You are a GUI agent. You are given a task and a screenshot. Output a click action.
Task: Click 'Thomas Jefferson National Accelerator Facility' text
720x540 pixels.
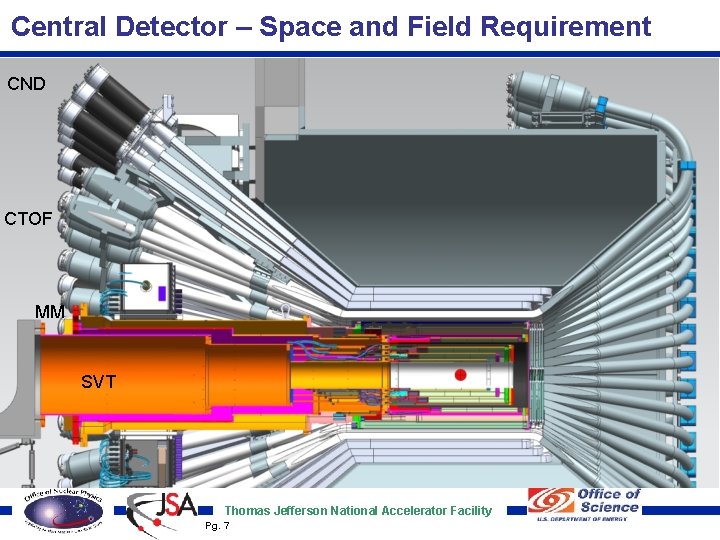tap(358, 511)
